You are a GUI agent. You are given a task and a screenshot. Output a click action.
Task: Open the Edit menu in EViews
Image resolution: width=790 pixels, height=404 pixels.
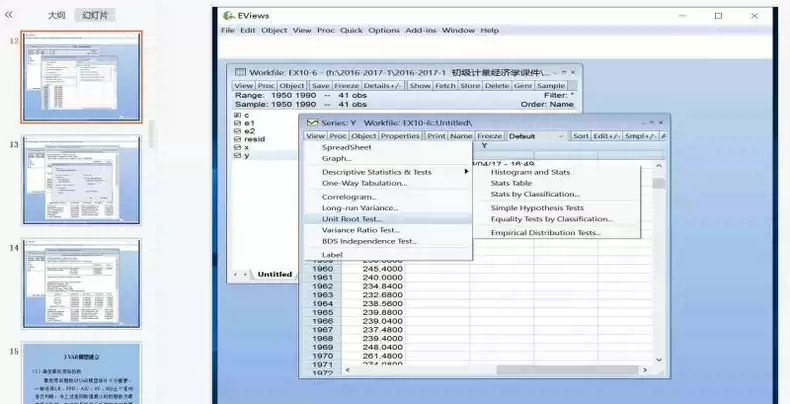(x=247, y=30)
